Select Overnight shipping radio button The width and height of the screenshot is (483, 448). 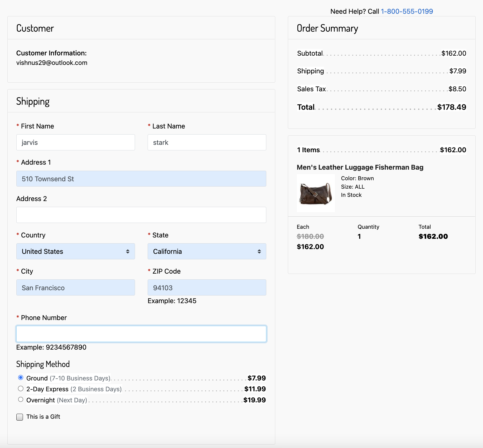tap(21, 399)
